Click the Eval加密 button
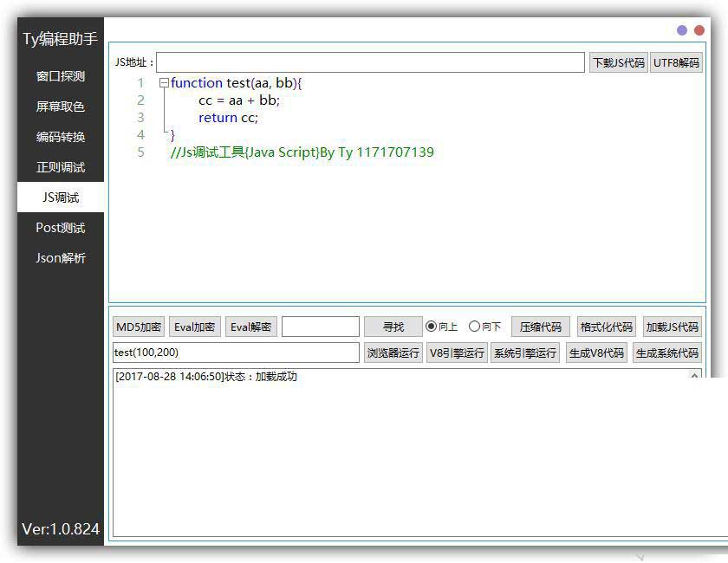Image resolution: width=728 pixels, height=563 pixels. pos(194,327)
